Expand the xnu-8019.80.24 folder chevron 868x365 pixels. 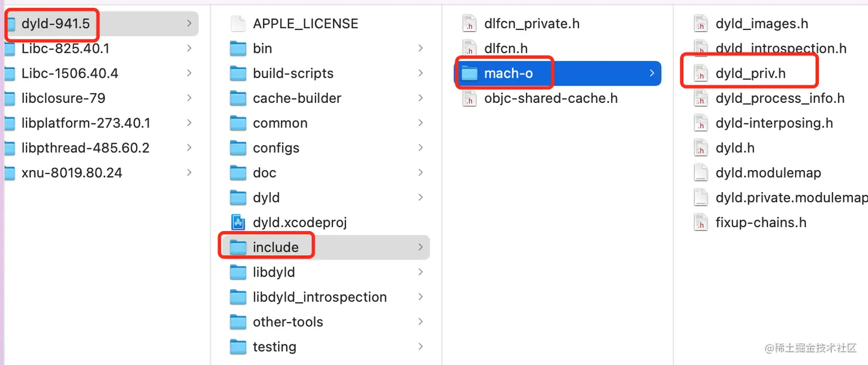(189, 173)
